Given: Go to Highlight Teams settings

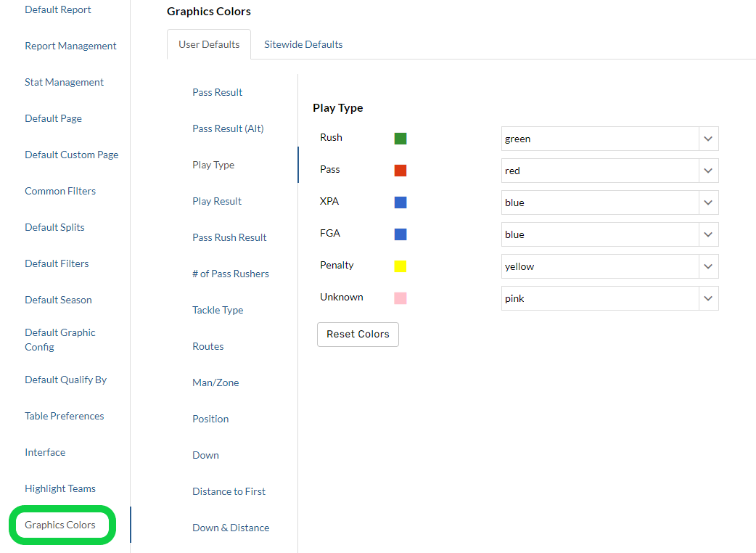Looking at the screenshot, I should pyautogui.click(x=60, y=488).
